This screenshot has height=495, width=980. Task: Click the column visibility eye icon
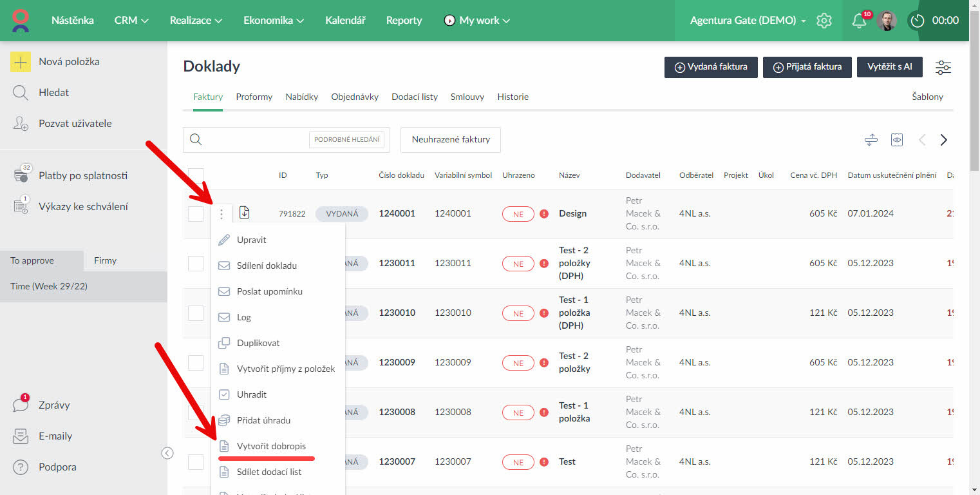coord(897,140)
